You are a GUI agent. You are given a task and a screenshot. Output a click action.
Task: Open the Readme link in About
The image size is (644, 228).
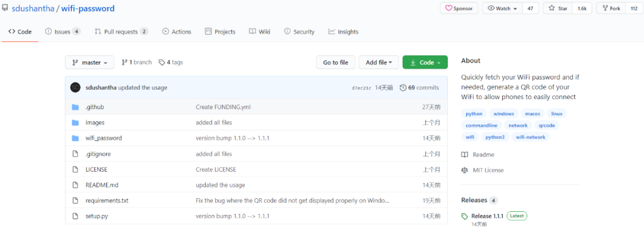[x=478, y=155]
